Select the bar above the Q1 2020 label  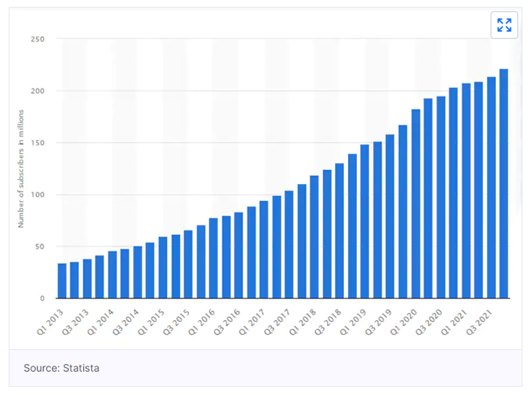pyautogui.click(x=415, y=204)
